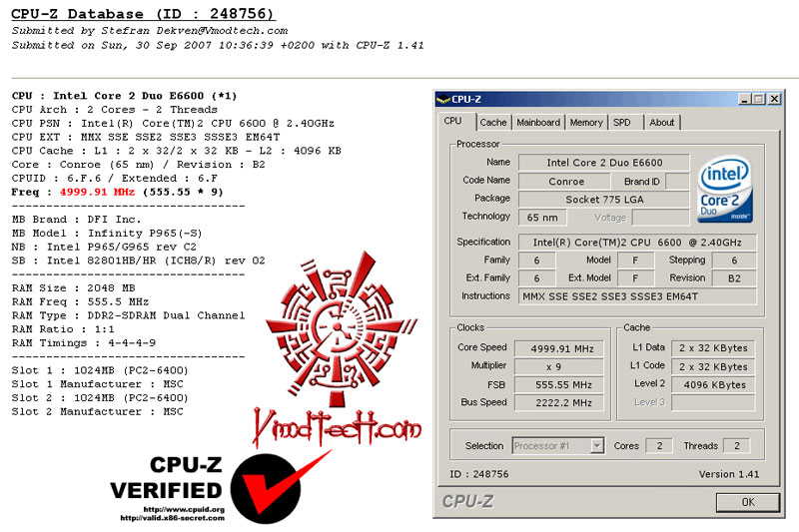Open the About tab

point(661,123)
